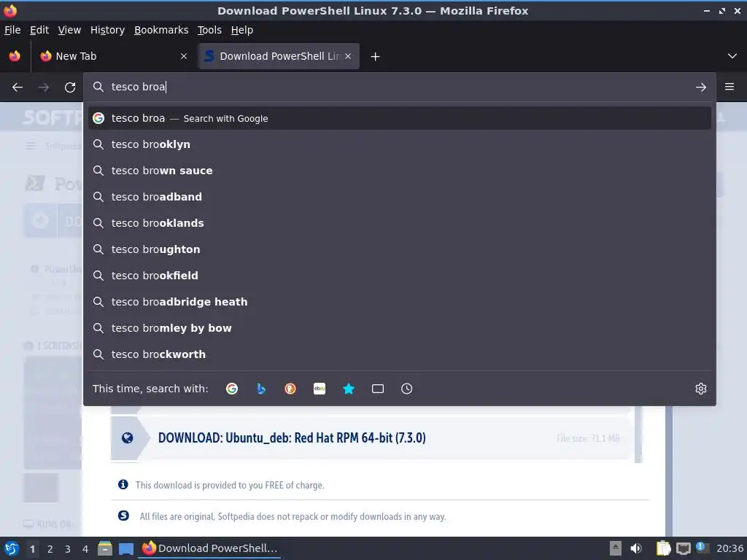Screen dimensions: 747x560
Task: Open the Bookmarks menu
Action: 161,30
